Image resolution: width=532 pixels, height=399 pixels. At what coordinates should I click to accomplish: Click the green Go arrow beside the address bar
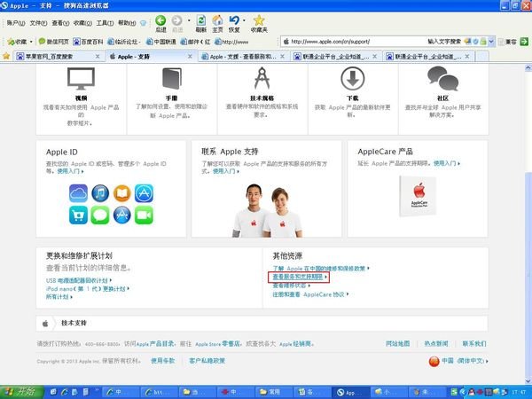(524, 42)
